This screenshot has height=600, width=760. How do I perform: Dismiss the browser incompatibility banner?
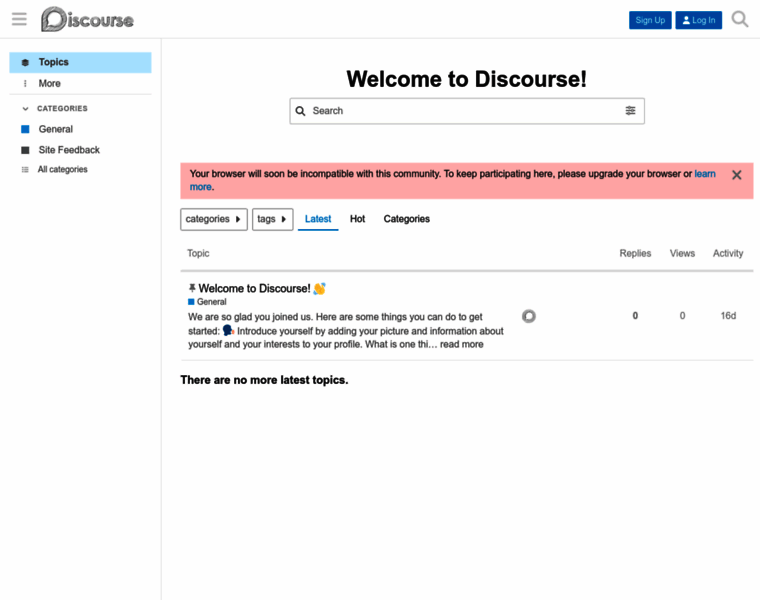click(736, 175)
